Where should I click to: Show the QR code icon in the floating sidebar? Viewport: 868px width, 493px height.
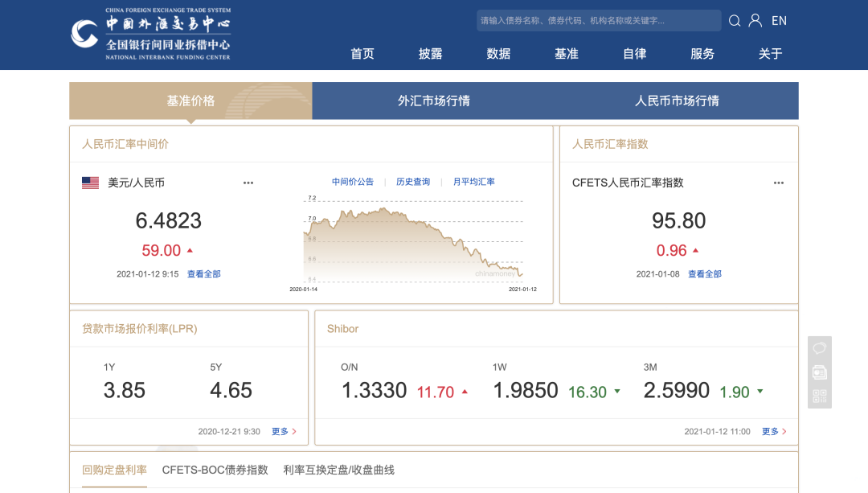click(819, 396)
